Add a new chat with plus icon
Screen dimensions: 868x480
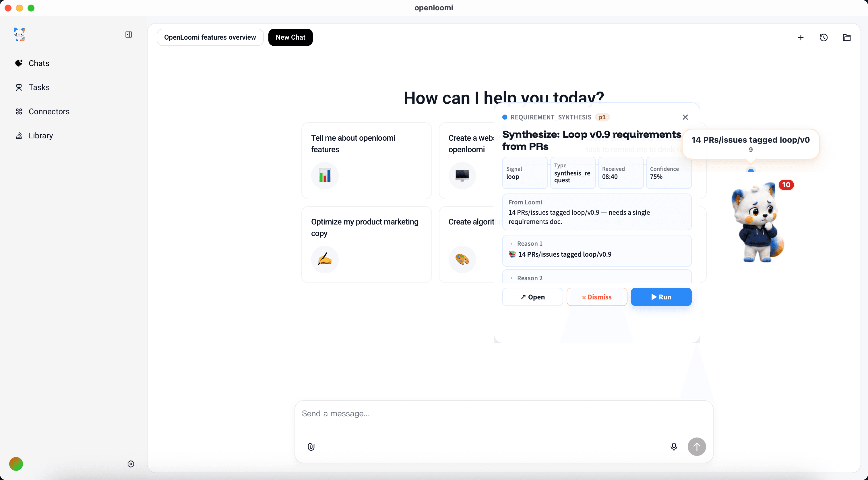tap(801, 37)
